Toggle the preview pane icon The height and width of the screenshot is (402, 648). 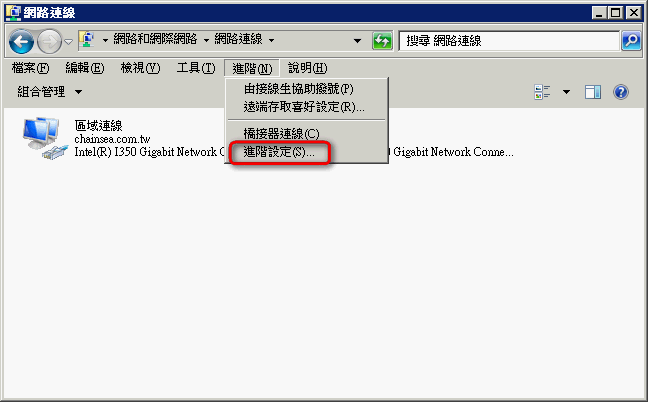tap(593, 92)
